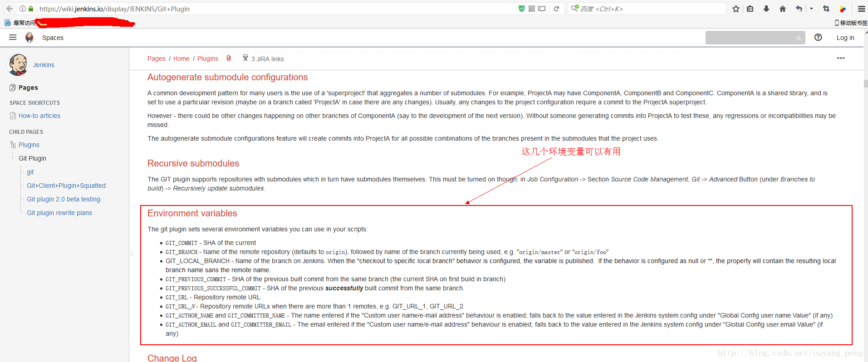Open the help question mark icon

(x=818, y=38)
